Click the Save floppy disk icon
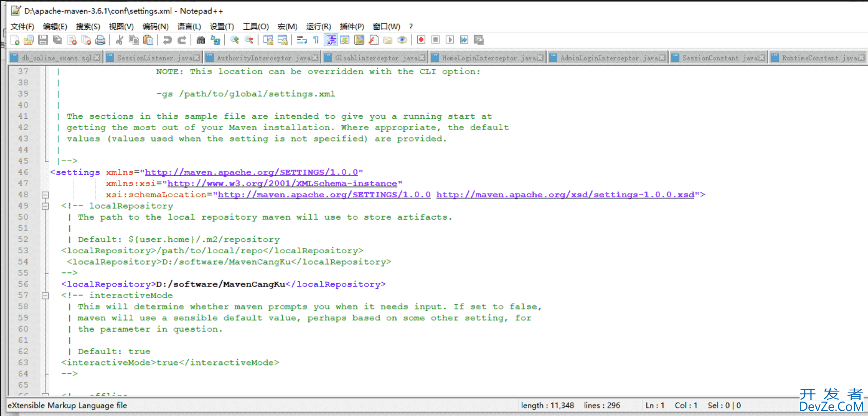The height and width of the screenshot is (416, 868). [43, 40]
